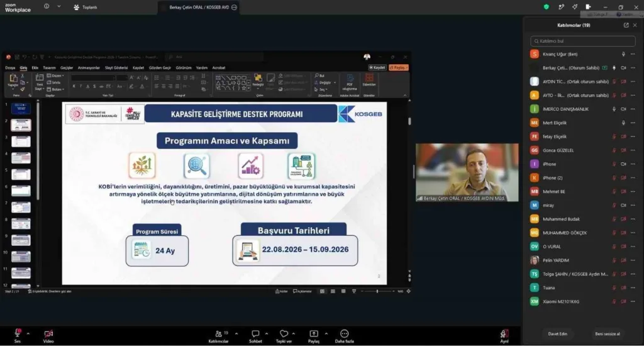644x346 pixels.
Task: Open options on Berkay Çetin ORAL share tab
Action: click(x=234, y=8)
